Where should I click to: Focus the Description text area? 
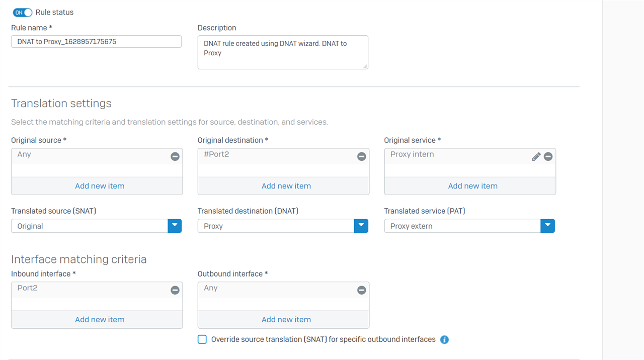pyautogui.click(x=282, y=52)
